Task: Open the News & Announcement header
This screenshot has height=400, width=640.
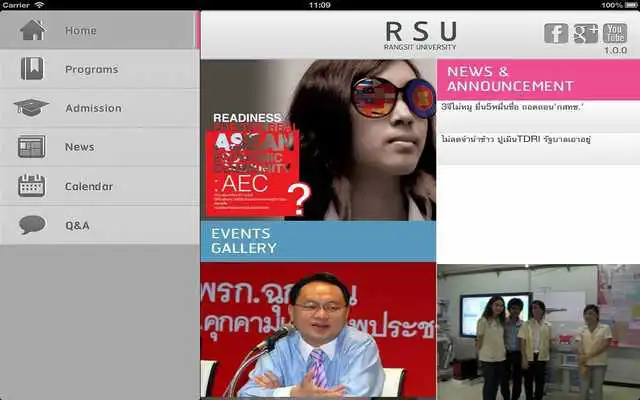Action: click(538, 80)
